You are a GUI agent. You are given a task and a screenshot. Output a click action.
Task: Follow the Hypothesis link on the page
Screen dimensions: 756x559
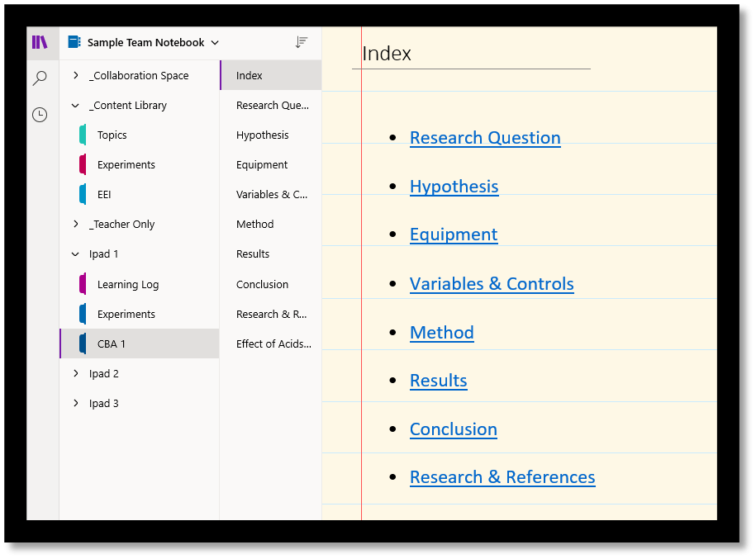pyautogui.click(x=454, y=187)
